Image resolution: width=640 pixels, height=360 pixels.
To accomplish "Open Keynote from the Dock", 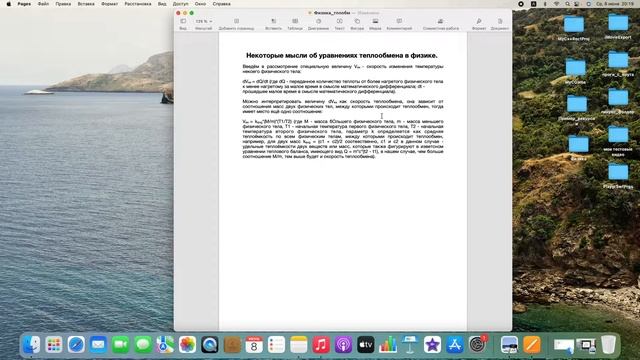I will tap(410, 345).
